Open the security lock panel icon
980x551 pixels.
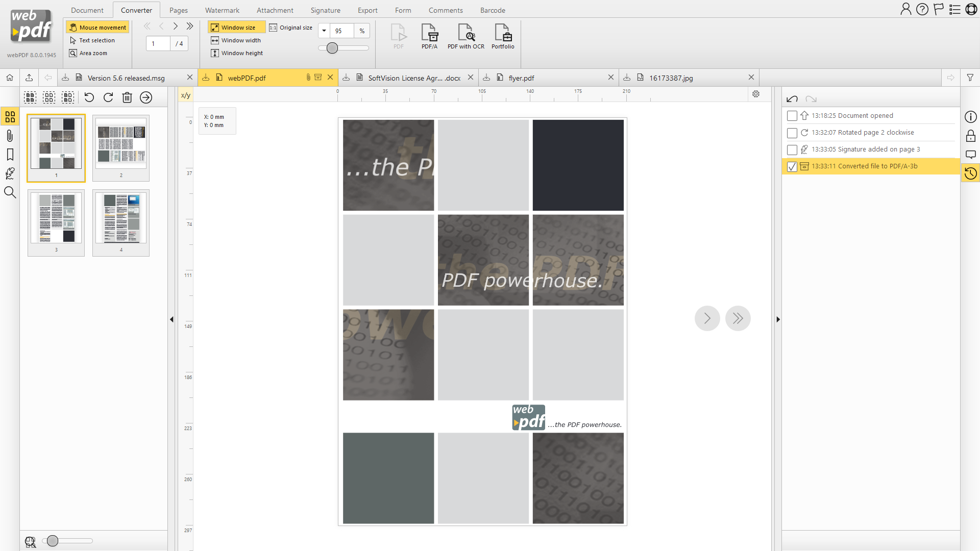point(970,136)
